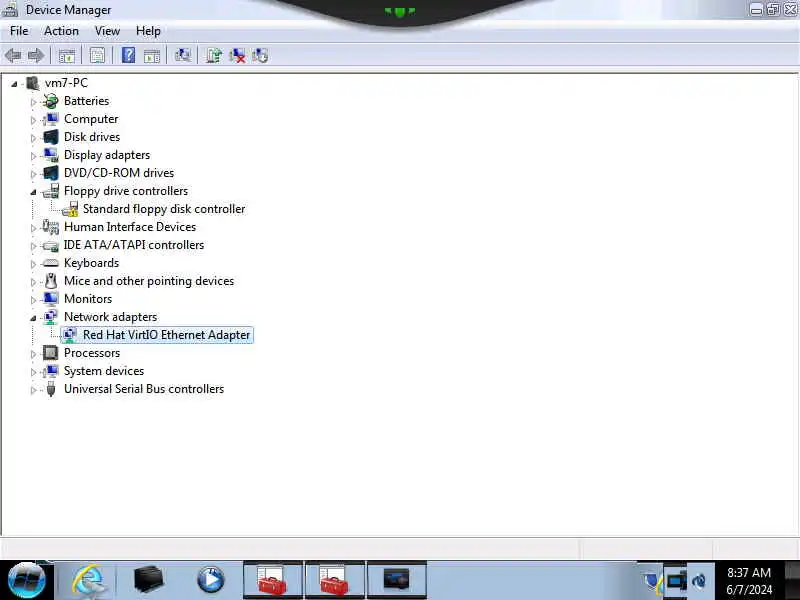Open Properties via the toolbar sheet icon
The width and height of the screenshot is (800, 600).
[x=97, y=55]
